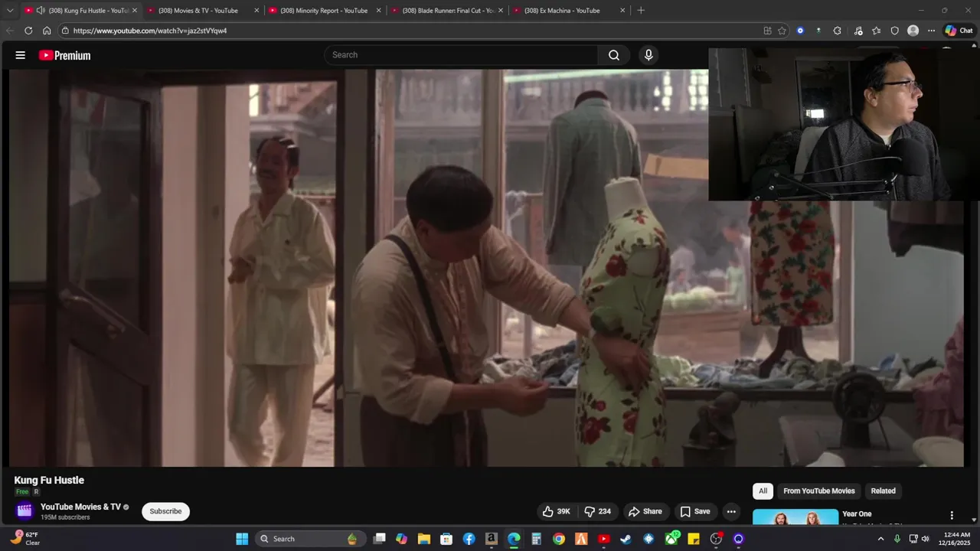Go to YouTube Premium home logo
The image size is (980, 551).
65,55
